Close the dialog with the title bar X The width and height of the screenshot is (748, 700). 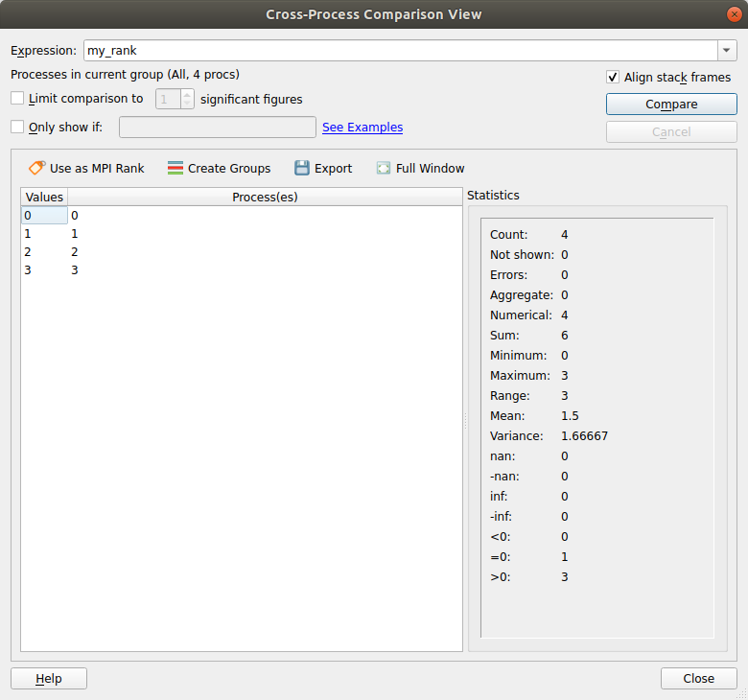point(734,14)
